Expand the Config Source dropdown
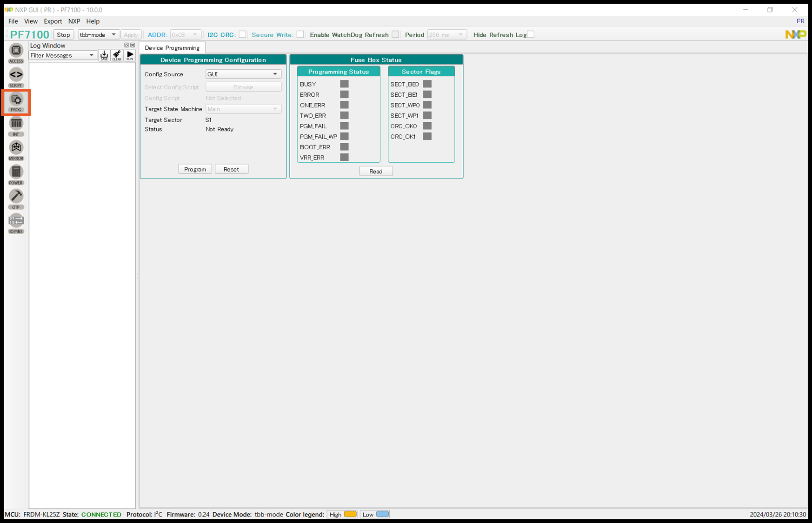This screenshot has width=812, height=523. (243, 74)
